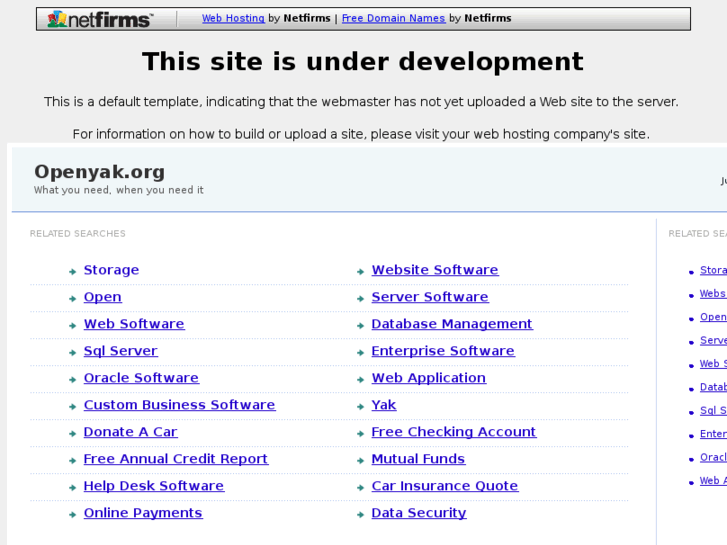Click the arrow icon beside Sql Server
The height and width of the screenshot is (545, 727).
pyautogui.click(x=72, y=353)
